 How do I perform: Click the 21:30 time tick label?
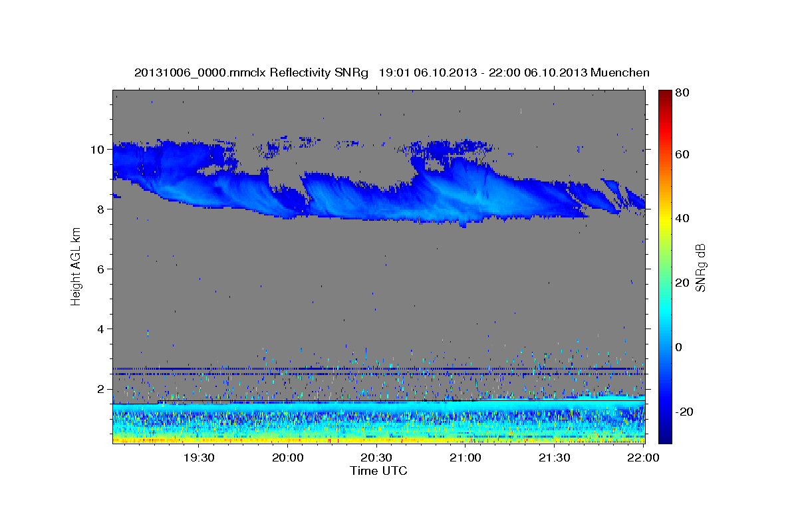pyautogui.click(x=554, y=458)
